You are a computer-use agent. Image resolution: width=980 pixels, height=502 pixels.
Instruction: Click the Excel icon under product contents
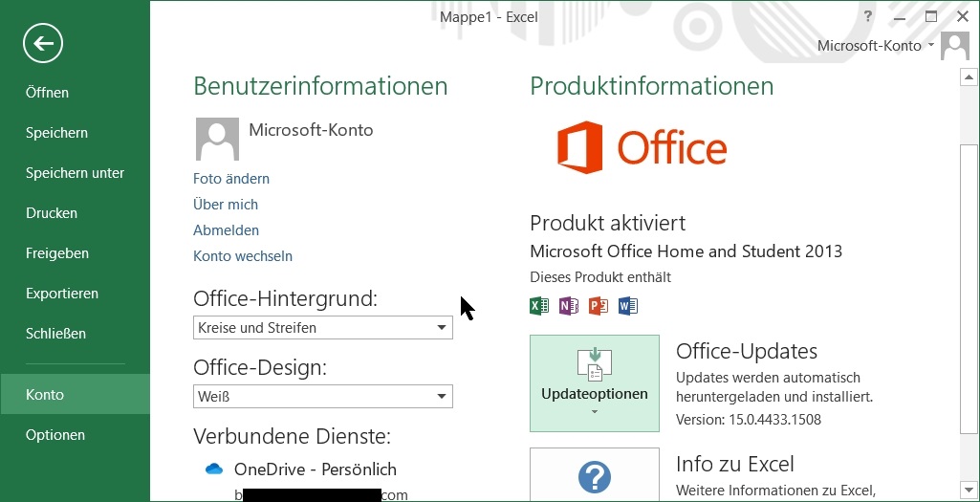coord(539,306)
